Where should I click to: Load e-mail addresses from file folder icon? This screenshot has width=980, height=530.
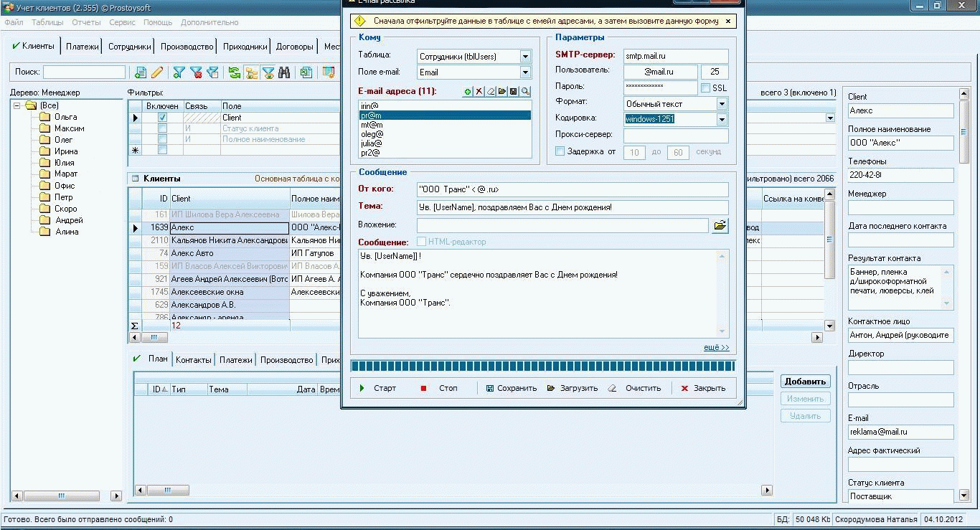coord(502,91)
